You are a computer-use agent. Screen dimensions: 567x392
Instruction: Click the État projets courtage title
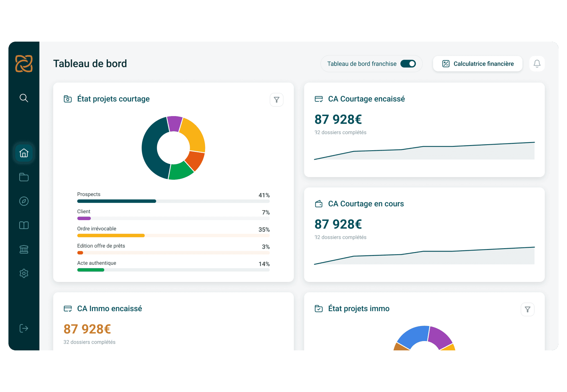coord(113,99)
